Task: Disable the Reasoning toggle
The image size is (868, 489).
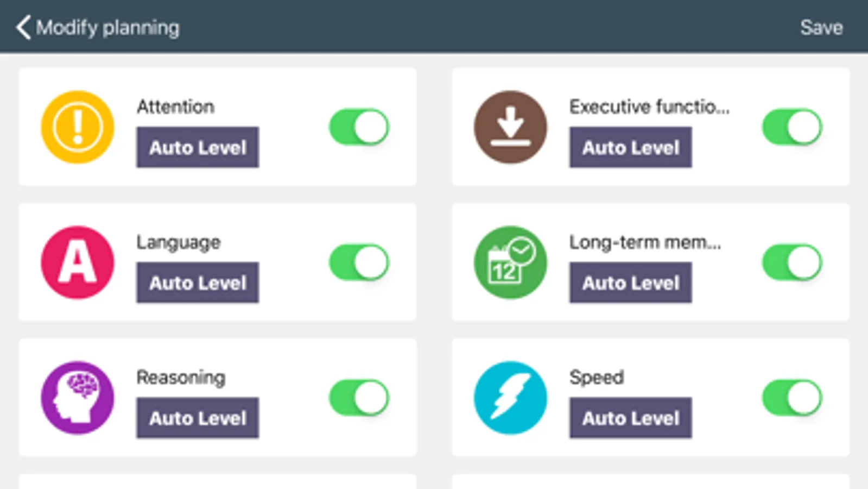Action: coord(359,398)
